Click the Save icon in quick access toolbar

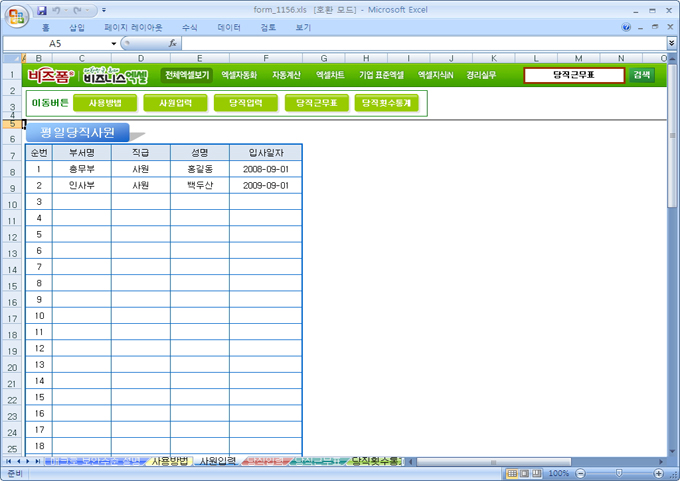[x=42, y=9]
